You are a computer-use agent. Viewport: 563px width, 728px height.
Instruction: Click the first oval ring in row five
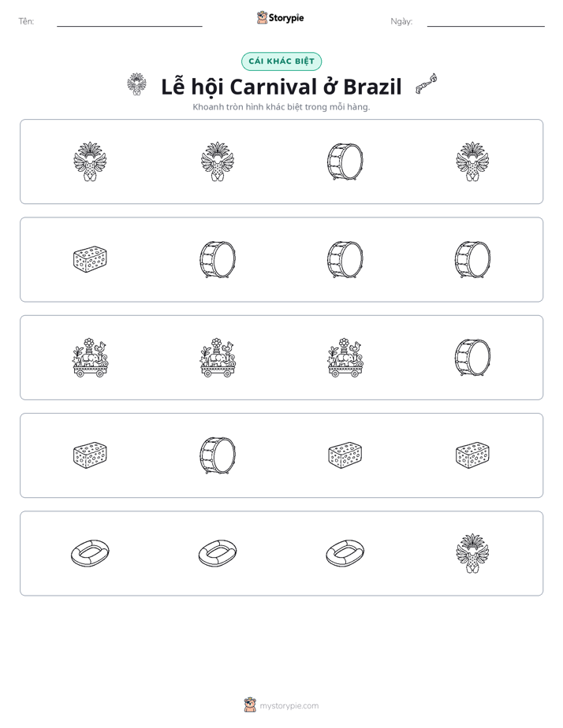[90, 553]
